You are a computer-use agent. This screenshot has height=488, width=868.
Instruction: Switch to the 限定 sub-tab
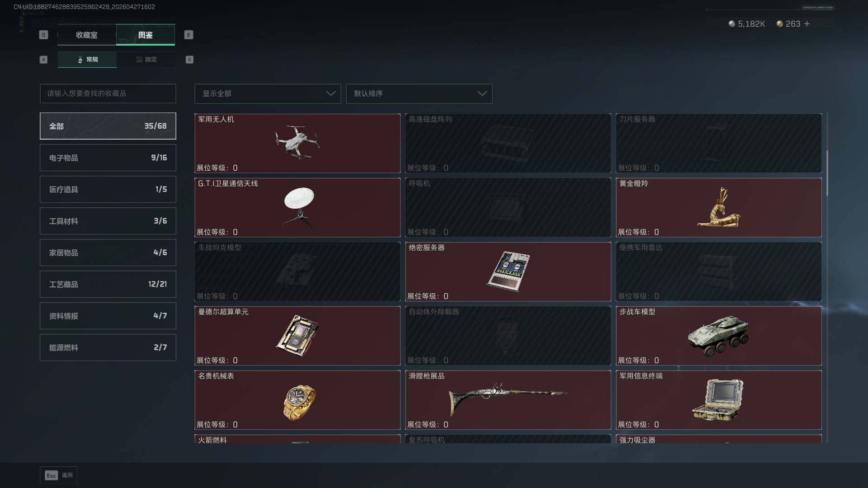(146, 60)
